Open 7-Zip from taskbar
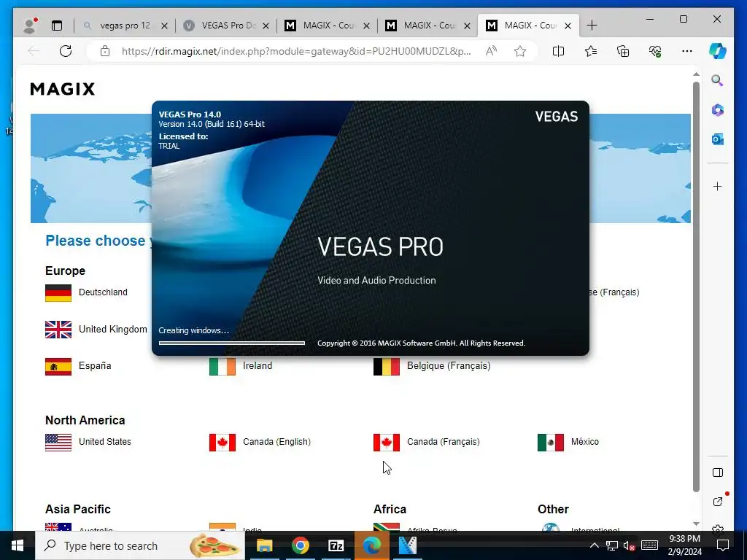 pos(336,545)
